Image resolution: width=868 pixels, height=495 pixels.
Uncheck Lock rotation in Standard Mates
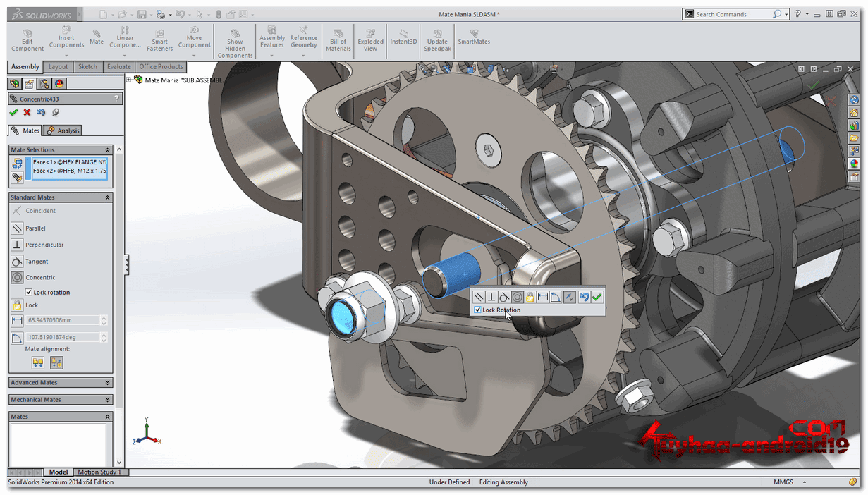click(29, 292)
